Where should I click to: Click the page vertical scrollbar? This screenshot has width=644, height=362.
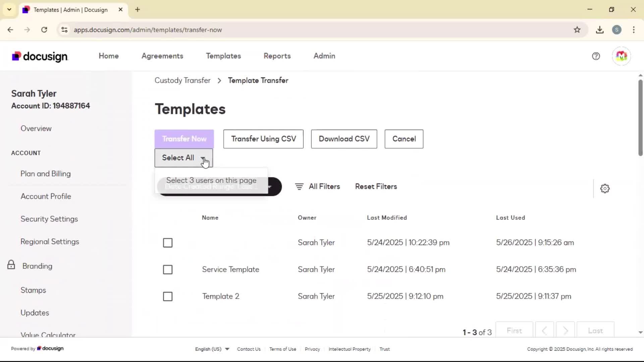click(x=640, y=117)
